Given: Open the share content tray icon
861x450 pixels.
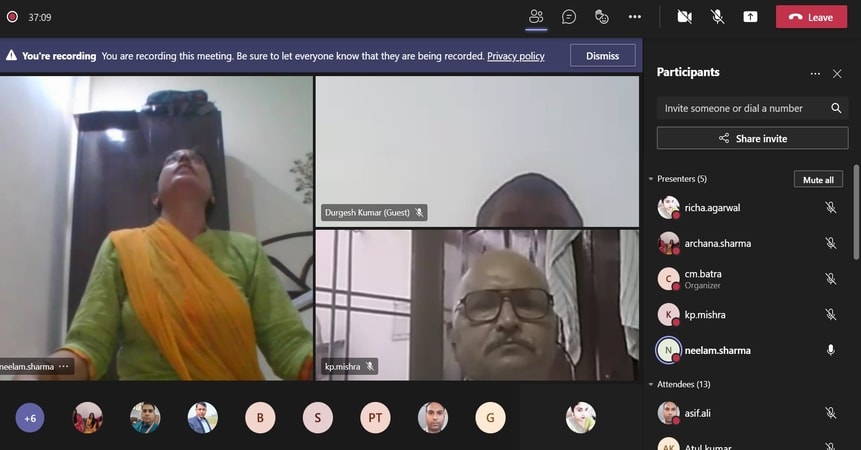Looking at the screenshot, I should 750,17.
